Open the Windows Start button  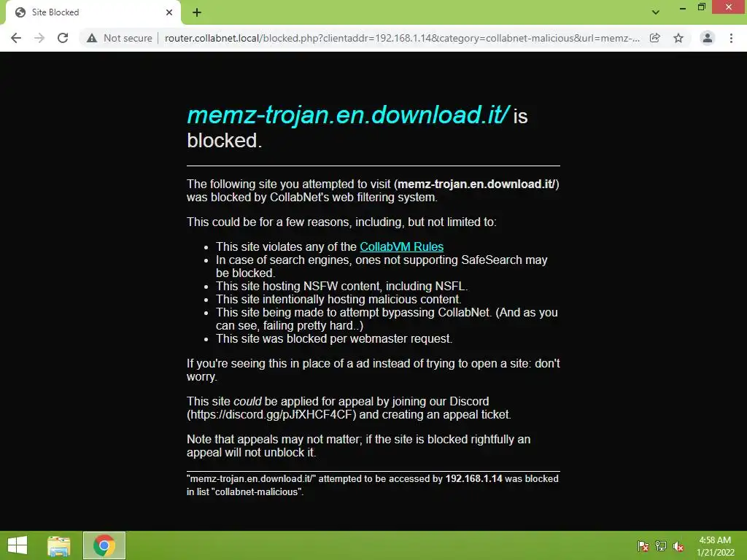(18, 545)
